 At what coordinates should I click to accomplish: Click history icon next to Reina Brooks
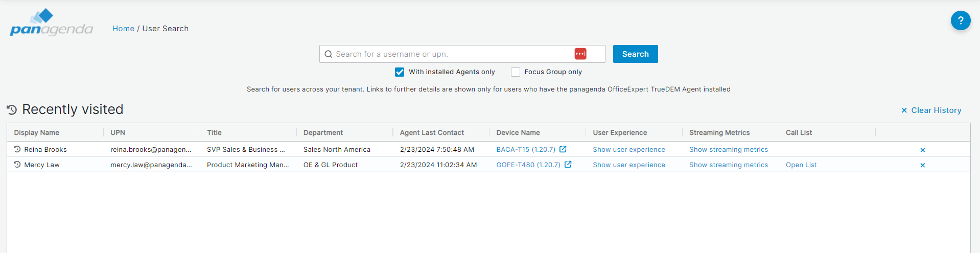point(17,149)
